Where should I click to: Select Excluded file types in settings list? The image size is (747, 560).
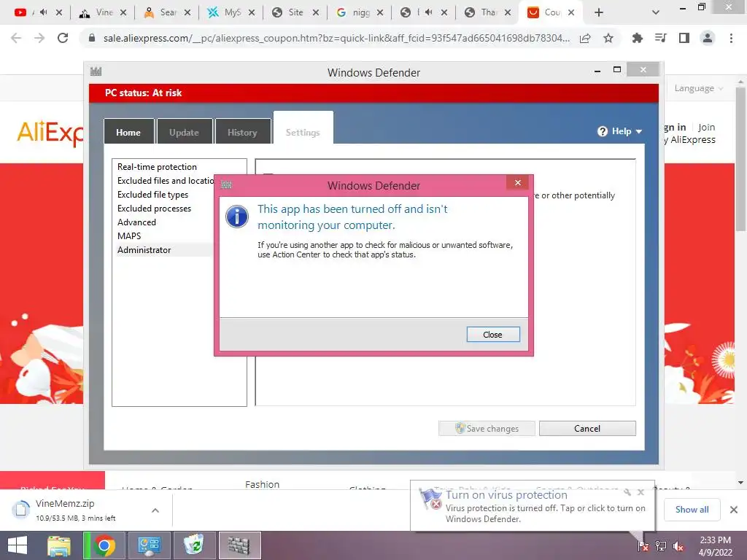(x=153, y=194)
